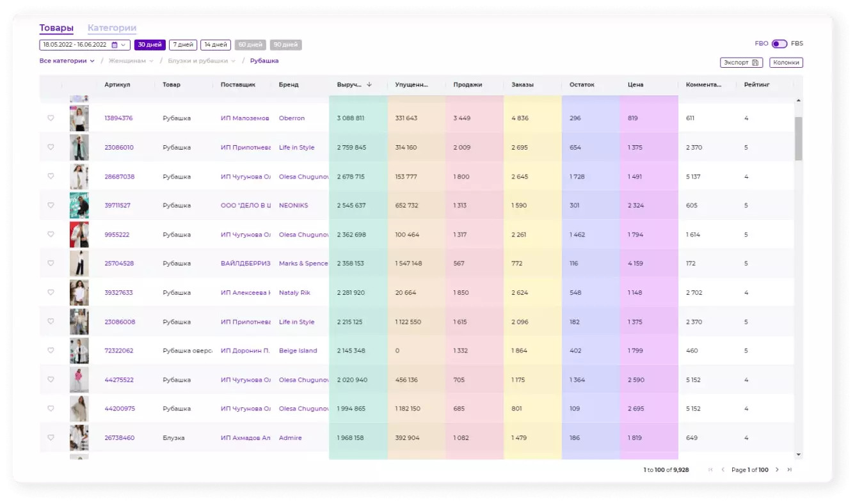Sort by the Цена column header

pyautogui.click(x=635, y=84)
